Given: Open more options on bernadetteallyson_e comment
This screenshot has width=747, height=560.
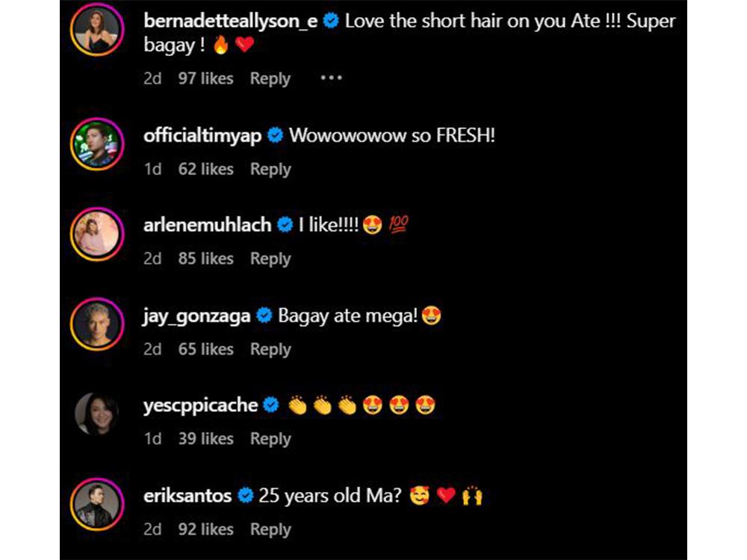Looking at the screenshot, I should 330,78.
